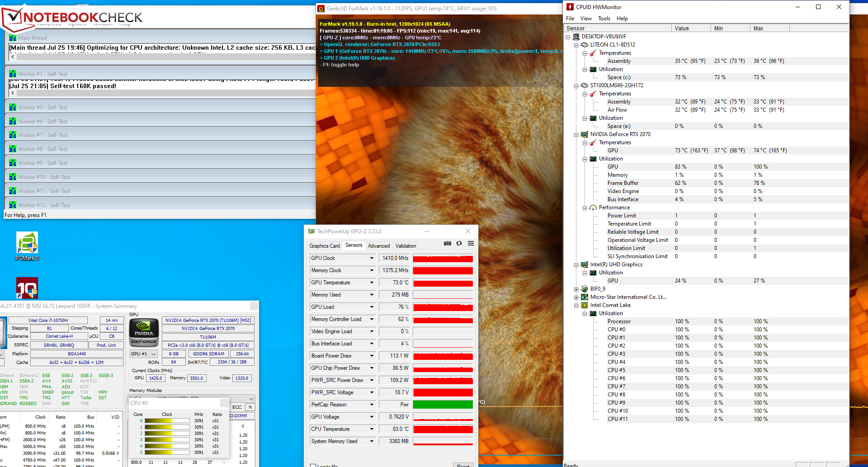Screen dimensions: 868x467
Task: Select the PCMark 10 desktop icon
Action: tap(27, 288)
